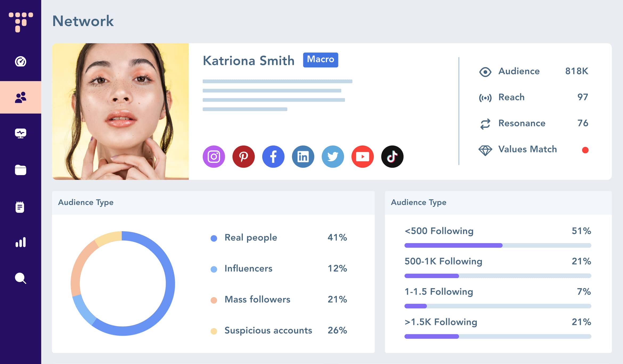The width and height of the screenshot is (623, 364).
Task: Click the 1-1.5 Following label
Action: click(x=439, y=291)
